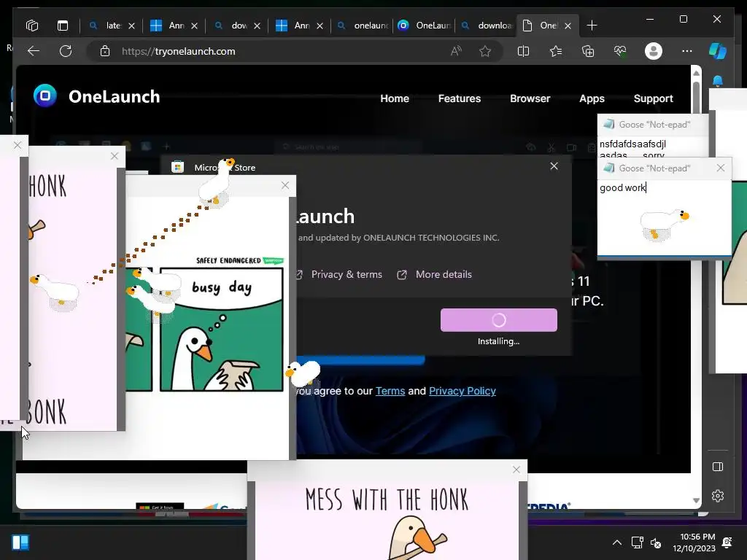Open the Favorites list icon
The image size is (747, 560).
click(555, 51)
